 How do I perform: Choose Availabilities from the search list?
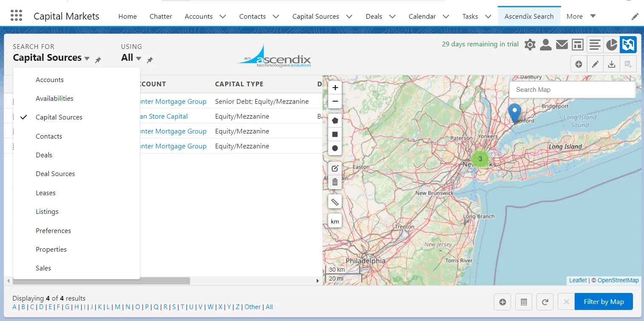click(77, 99)
